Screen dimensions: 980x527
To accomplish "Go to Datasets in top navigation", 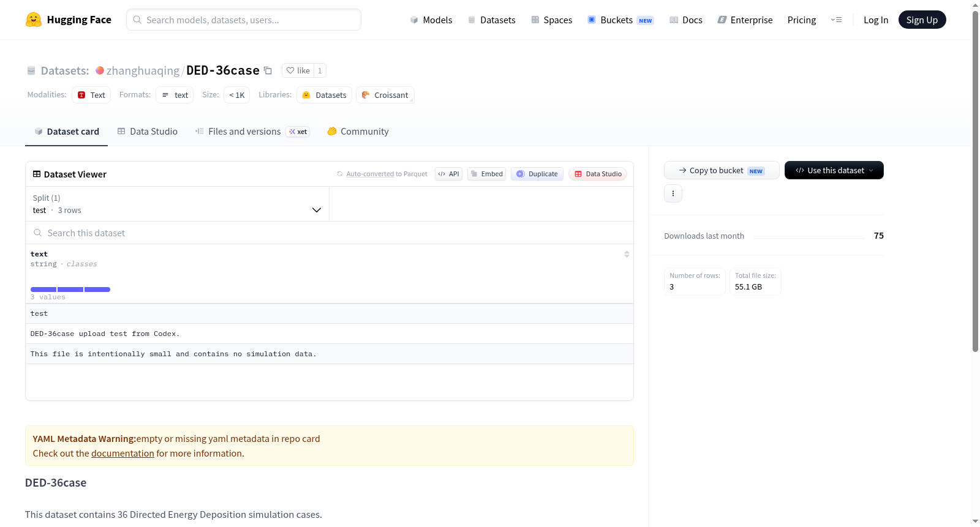I will click(x=491, y=20).
